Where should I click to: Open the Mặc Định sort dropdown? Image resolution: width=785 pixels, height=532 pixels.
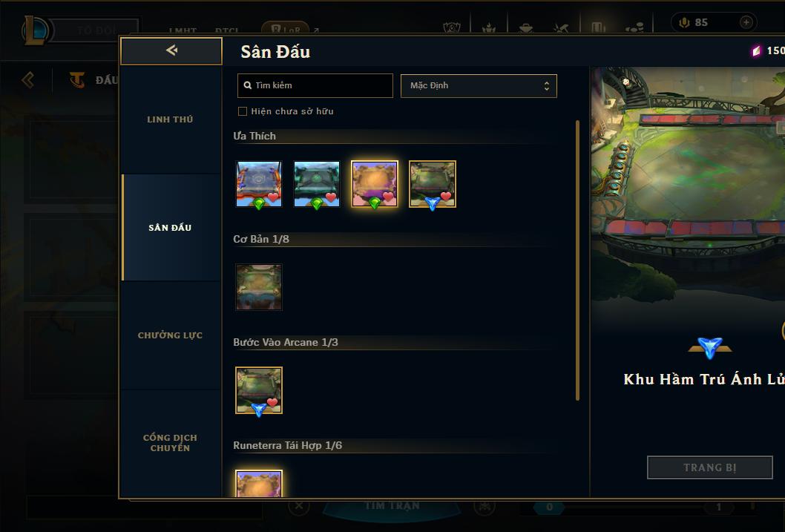[479, 85]
